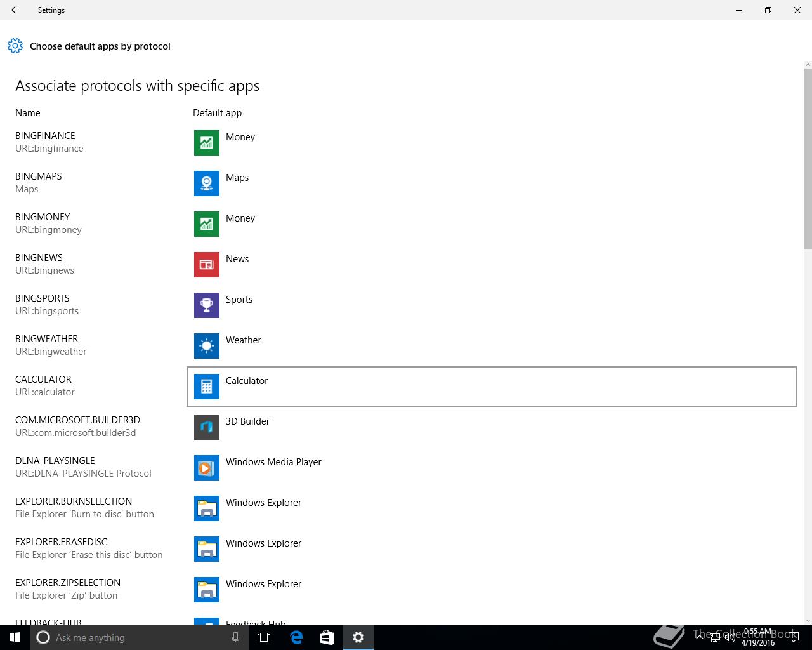Change default app labeled News
Image resolution: width=812 pixels, height=650 pixels.
click(492, 265)
